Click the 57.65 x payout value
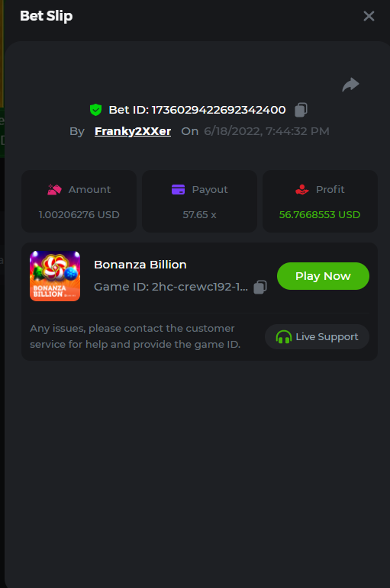This screenshot has width=390, height=588. point(199,215)
